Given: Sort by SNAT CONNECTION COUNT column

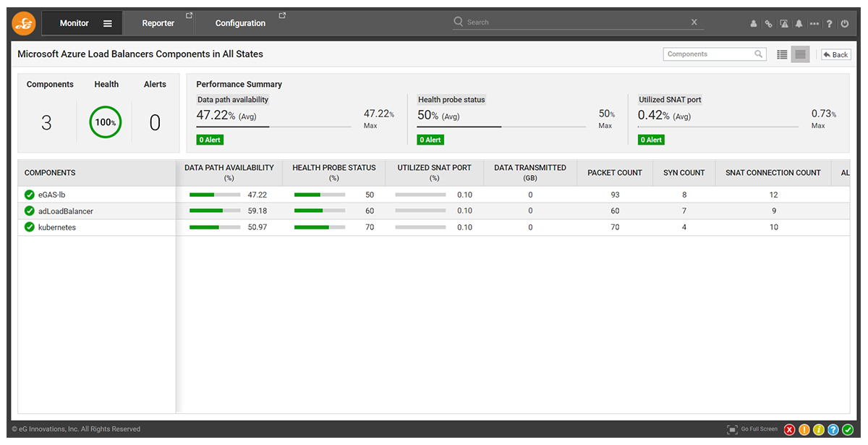Looking at the screenshot, I should (773, 173).
